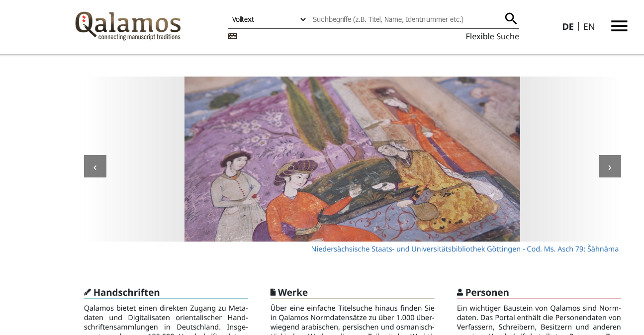Click the Personen section heading
644x335 pixels.
coord(487,292)
